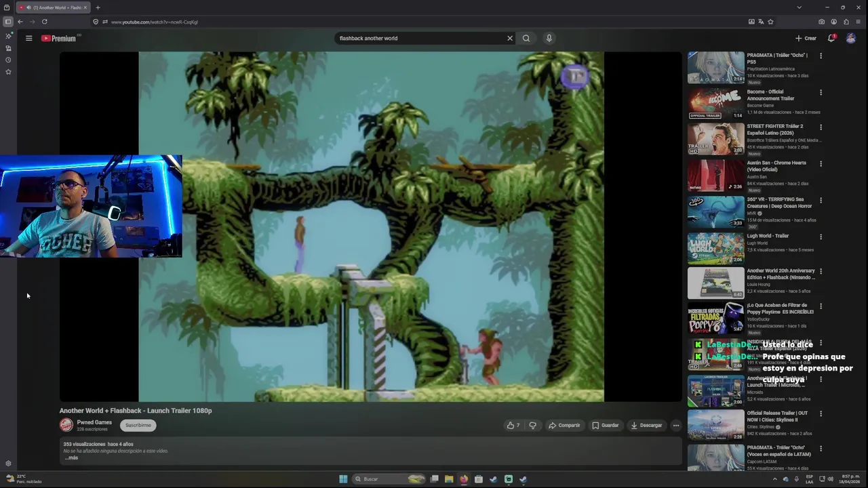Click the weather widget showing 22°C
Image resolution: width=868 pixels, height=488 pixels.
[x=24, y=479]
